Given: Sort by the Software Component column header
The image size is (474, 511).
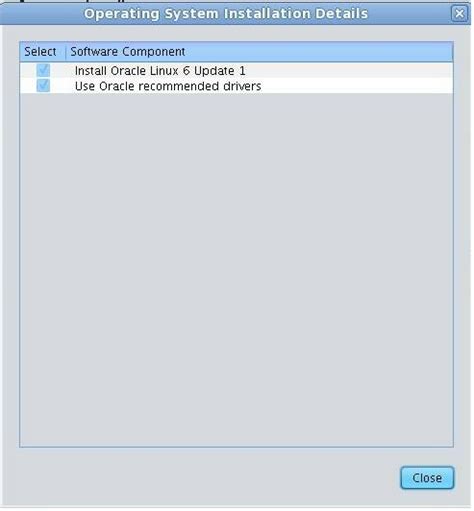Looking at the screenshot, I should pyautogui.click(x=128, y=52).
